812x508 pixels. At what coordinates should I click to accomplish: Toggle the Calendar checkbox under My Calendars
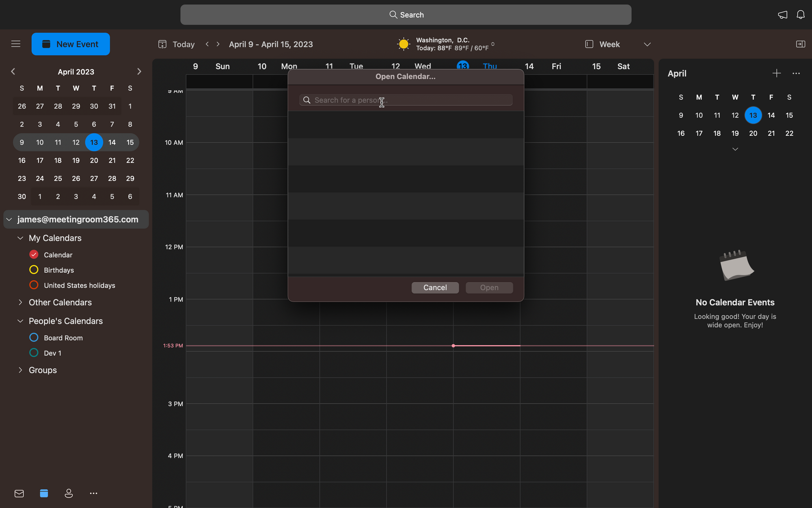click(34, 254)
